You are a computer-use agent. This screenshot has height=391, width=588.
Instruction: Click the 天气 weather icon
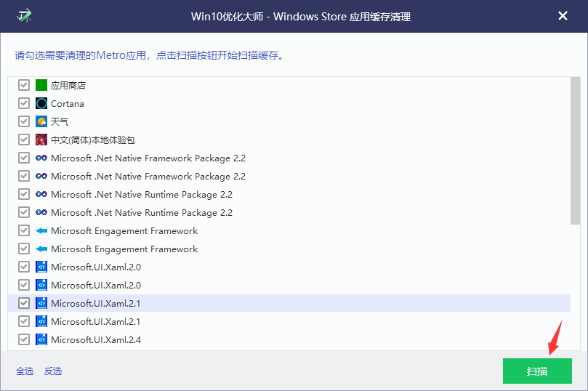(41, 121)
